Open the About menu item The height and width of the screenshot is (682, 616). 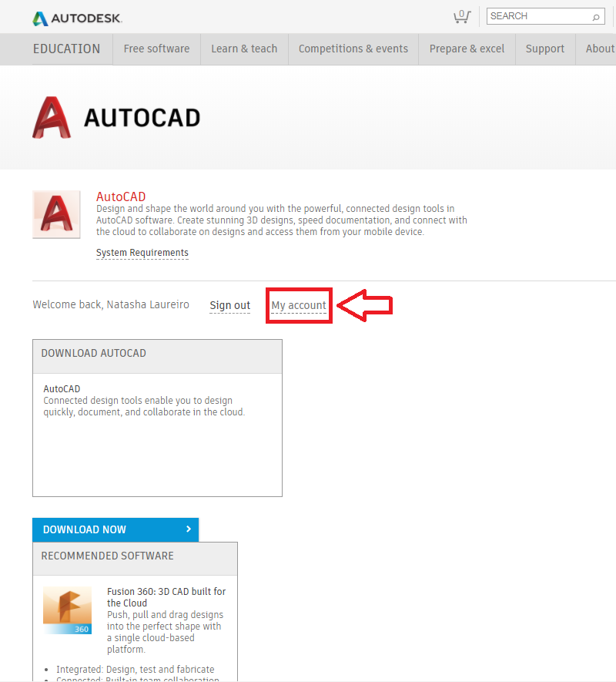pos(600,49)
